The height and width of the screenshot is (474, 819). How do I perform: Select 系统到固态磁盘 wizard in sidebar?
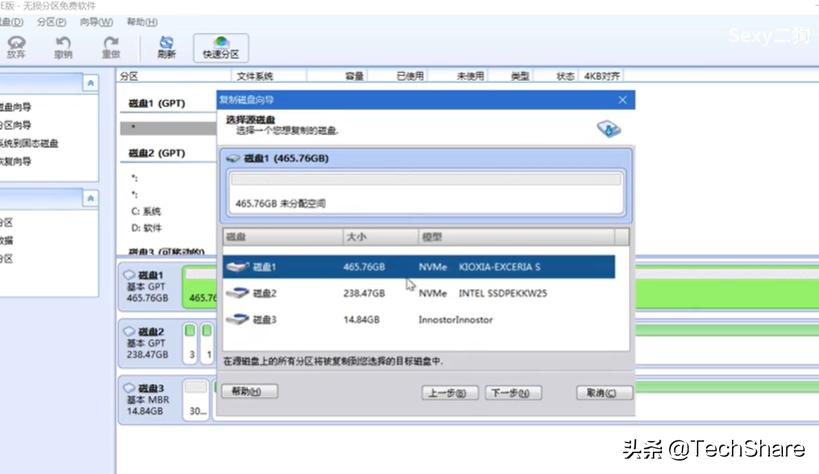pyautogui.click(x=29, y=143)
